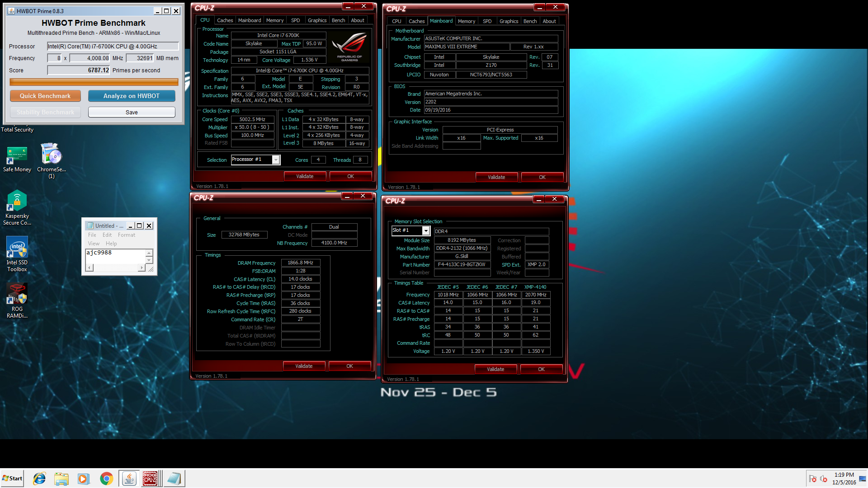Click the Action Center flag tray icon
This screenshot has height=488, width=868.
(x=813, y=479)
